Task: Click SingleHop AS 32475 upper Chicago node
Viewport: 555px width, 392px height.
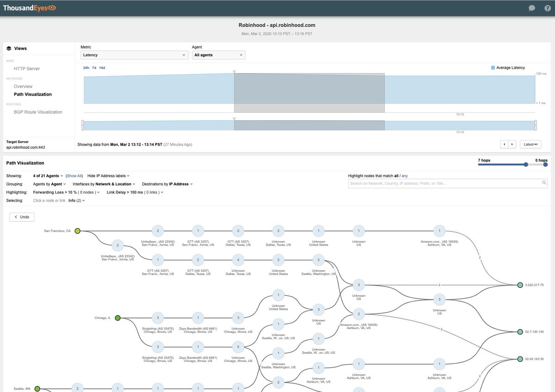Action: pyautogui.click(x=158, y=318)
